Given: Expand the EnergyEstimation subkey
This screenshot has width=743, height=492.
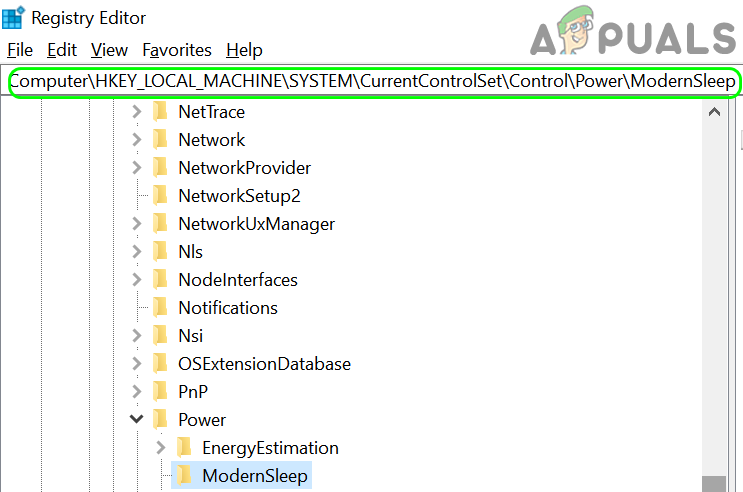Looking at the screenshot, I should (x=161, y=447).
